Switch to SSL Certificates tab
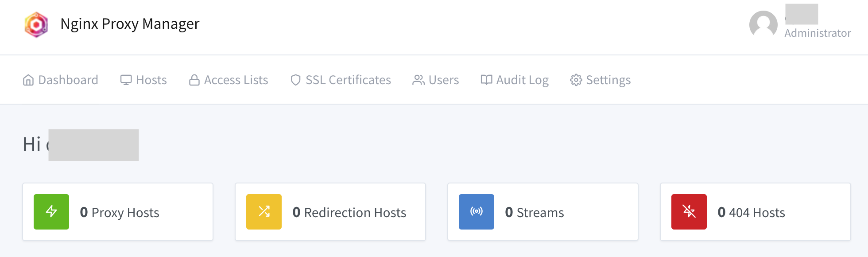Image resolution: width=868 pixels, height=257 pixels. tap(341, 80)
